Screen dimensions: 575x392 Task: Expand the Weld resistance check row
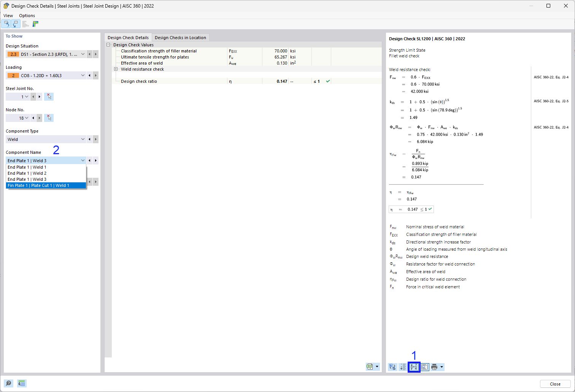point(116,69)
